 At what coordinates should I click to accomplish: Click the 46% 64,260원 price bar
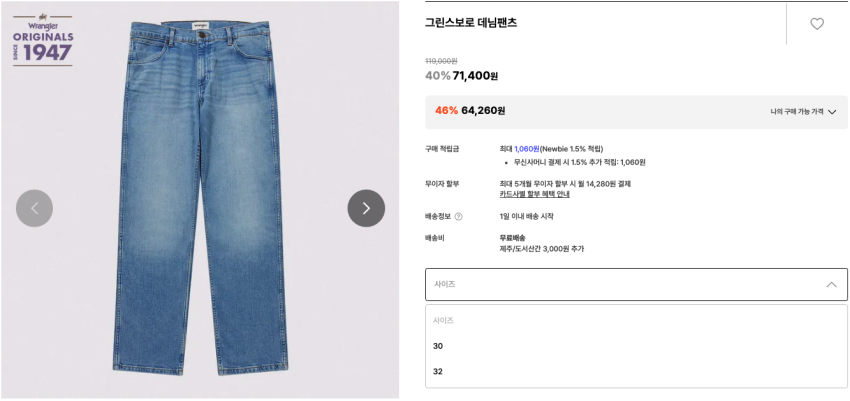point(636,112)
